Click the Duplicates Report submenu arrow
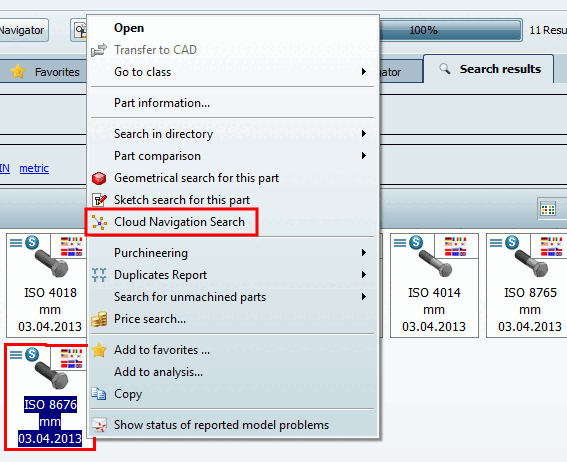This screenshot has width=567, height=462. pyautogui.click(x=364, y=275)
